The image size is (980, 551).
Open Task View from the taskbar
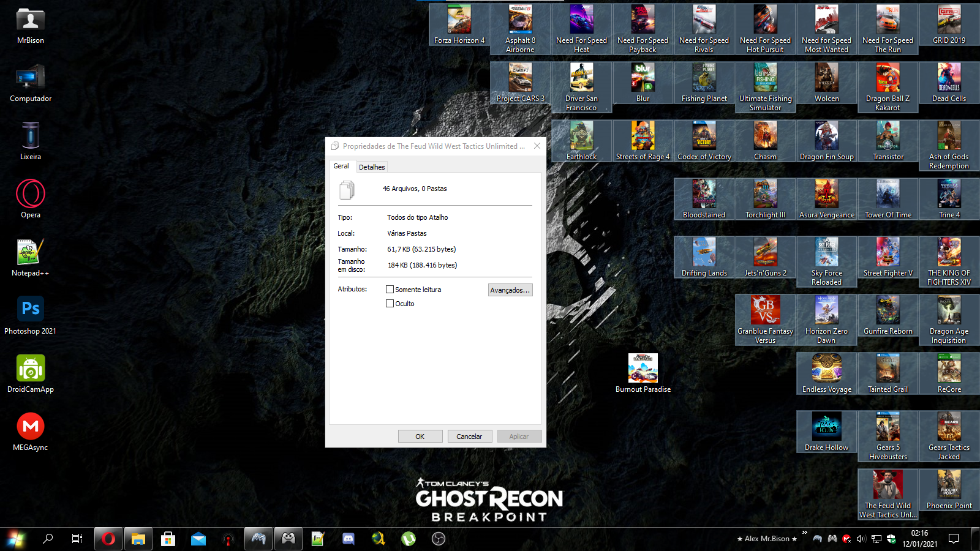(x=77, y=539)
